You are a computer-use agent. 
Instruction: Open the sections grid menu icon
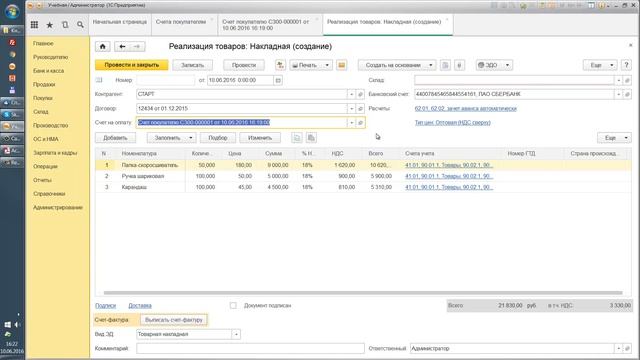34,25
